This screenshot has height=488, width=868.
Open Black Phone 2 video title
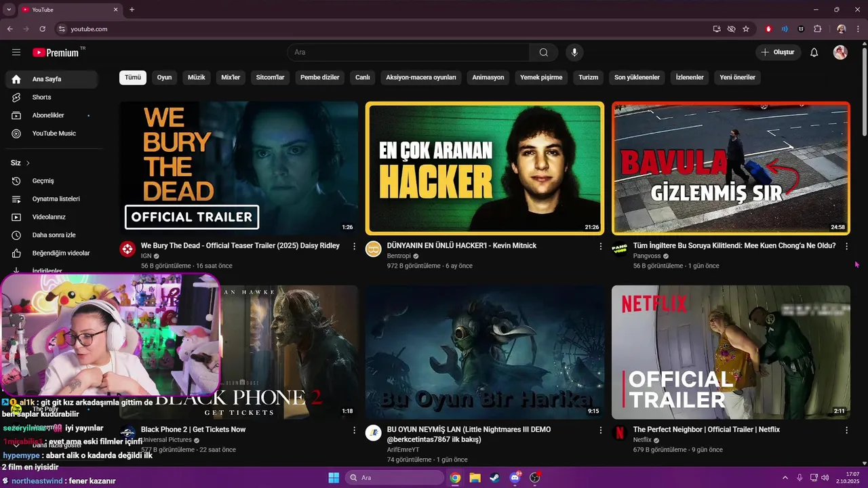pos(193,430)
